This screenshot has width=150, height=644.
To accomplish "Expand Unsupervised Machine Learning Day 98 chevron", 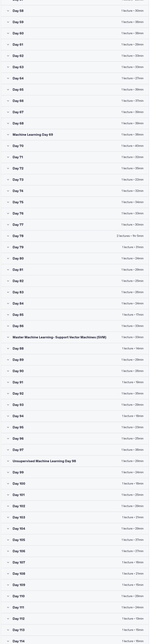I will [8, 461].
